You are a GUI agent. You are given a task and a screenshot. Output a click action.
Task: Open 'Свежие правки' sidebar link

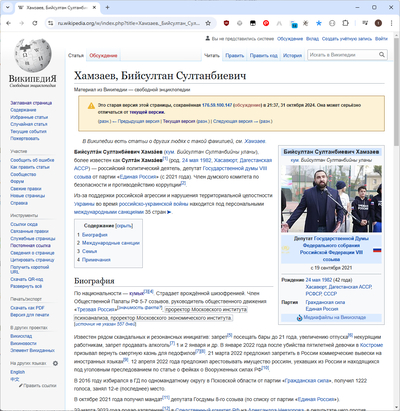[26, 189]
